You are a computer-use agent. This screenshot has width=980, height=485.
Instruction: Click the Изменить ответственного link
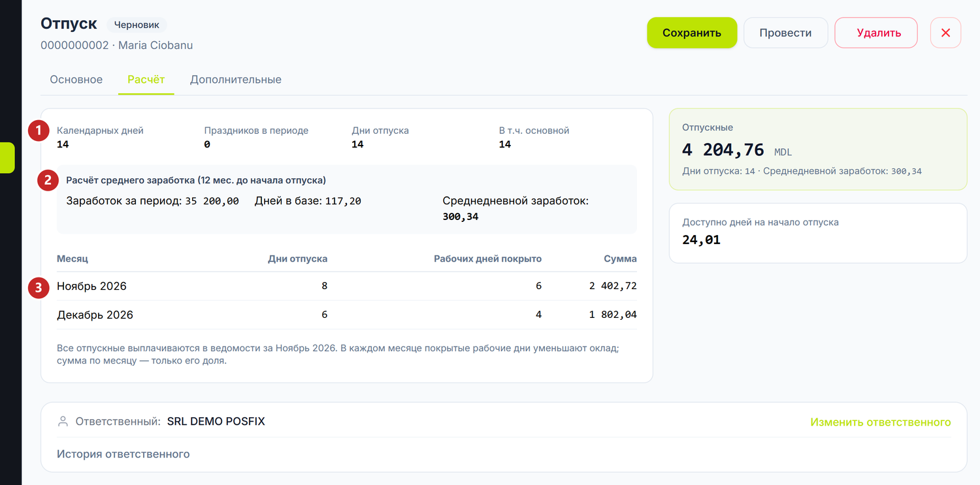pyautogui.click(x=881, y=422)
